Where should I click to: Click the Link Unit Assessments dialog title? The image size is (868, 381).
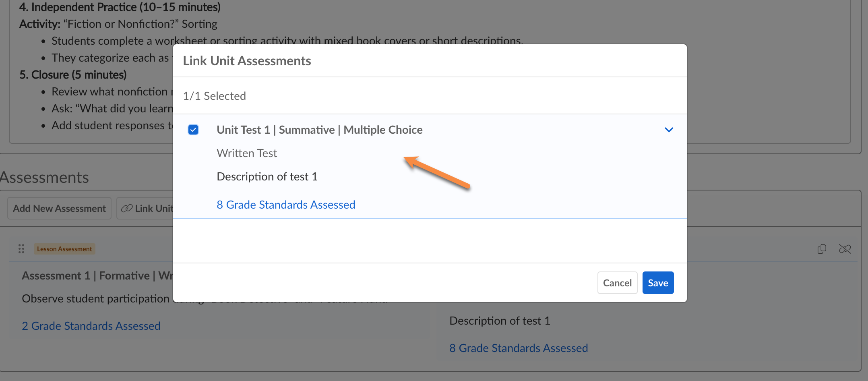point(247,61)
